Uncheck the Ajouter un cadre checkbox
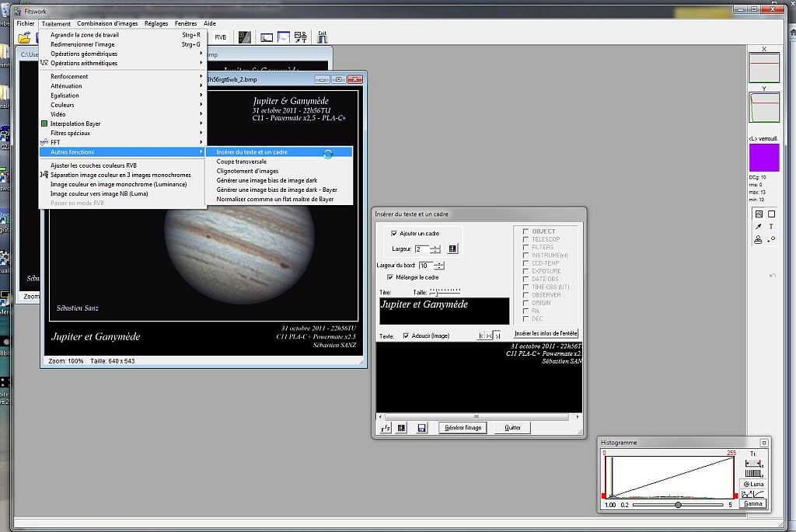This screenshot has height=532, width=796. coord(395,234)
